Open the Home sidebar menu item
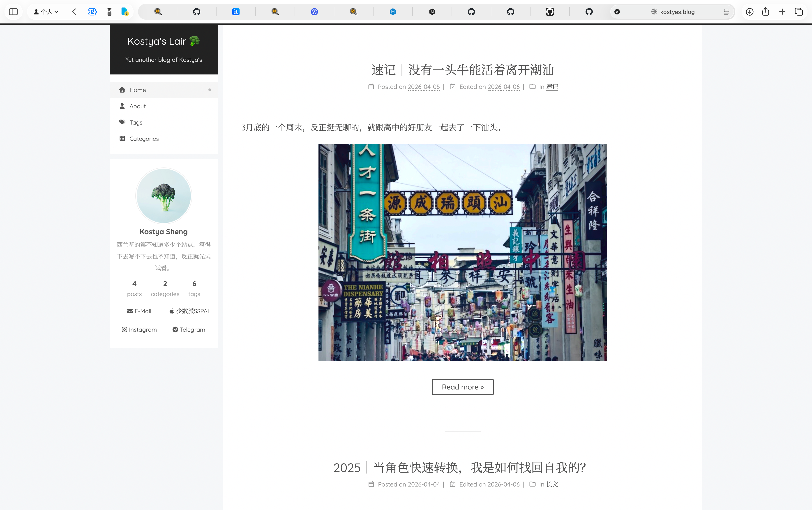The height and width of the screenshot is (510, 812). pyautogui.click(x=138, y=90)
